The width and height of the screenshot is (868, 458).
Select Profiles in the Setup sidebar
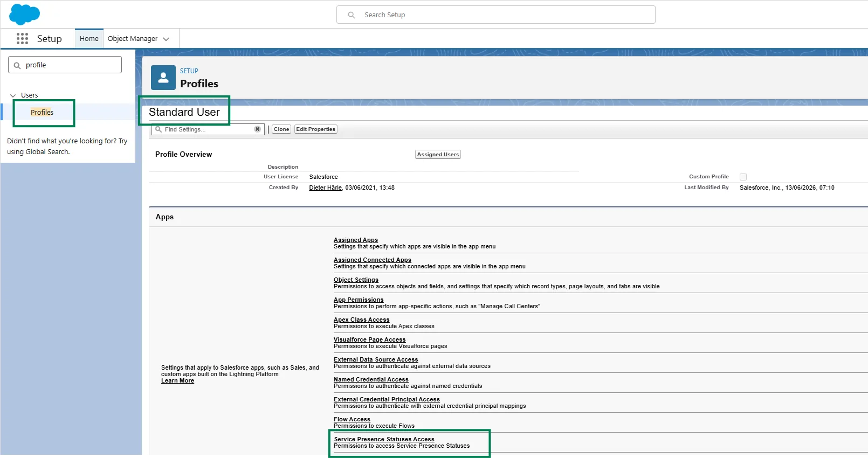coord(42,112)
